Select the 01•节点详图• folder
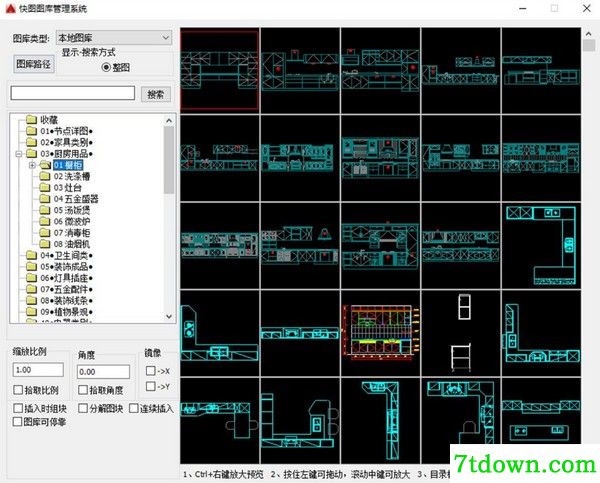This screenshot has height=483, width=600. pos(66,131)
